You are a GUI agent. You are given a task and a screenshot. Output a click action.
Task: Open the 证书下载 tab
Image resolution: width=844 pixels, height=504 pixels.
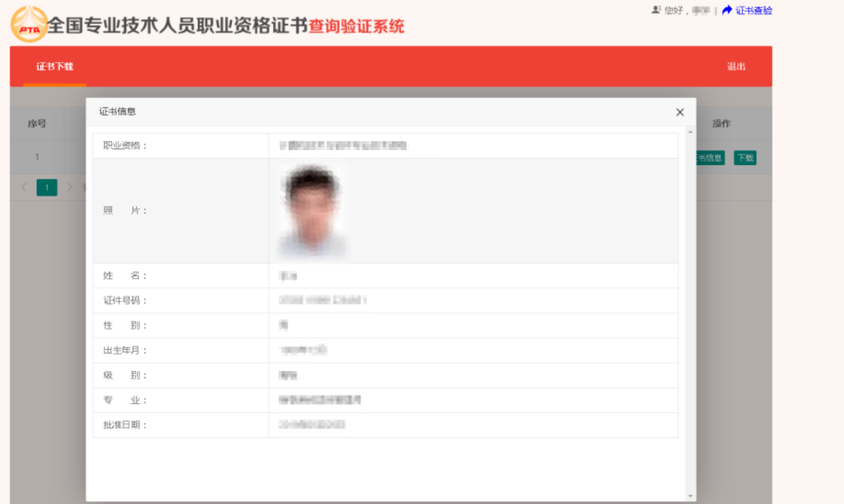(x=54, y=67)
